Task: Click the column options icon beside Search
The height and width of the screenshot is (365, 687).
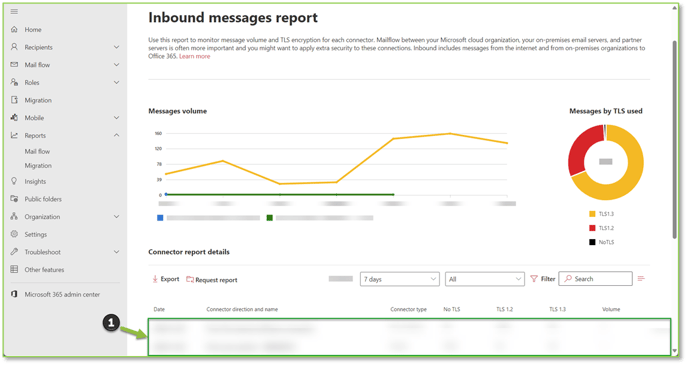Action: pyautogui.click(x=641, y=278)
